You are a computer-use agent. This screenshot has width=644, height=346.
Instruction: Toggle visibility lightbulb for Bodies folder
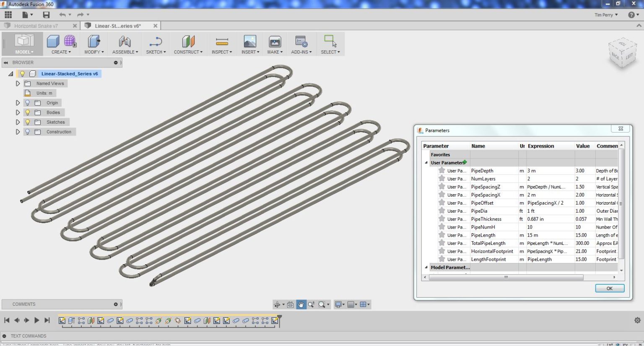click(28, 112)
